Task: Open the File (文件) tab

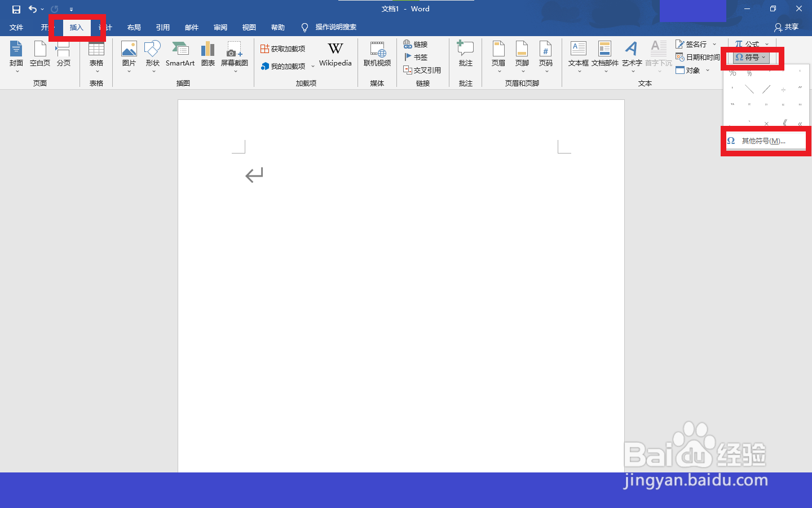Action: coord(16,27)
